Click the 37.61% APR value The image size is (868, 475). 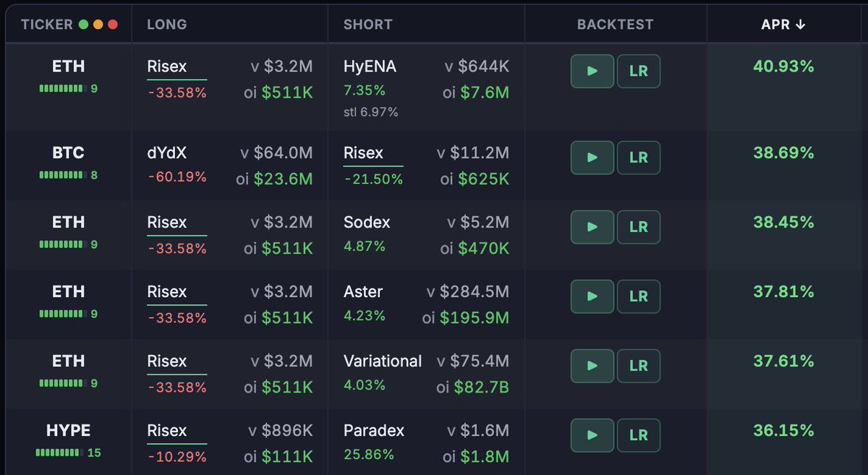[x=783, y=361]
